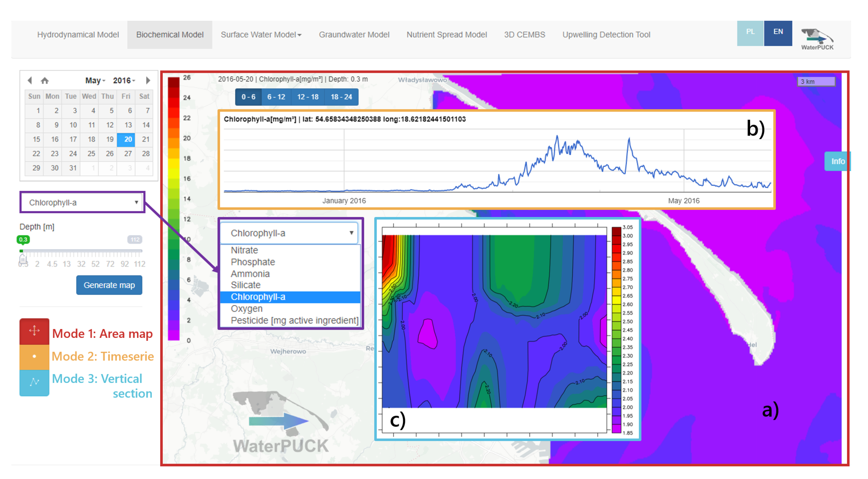Click the tall peak on the timeseries chart

557,136
